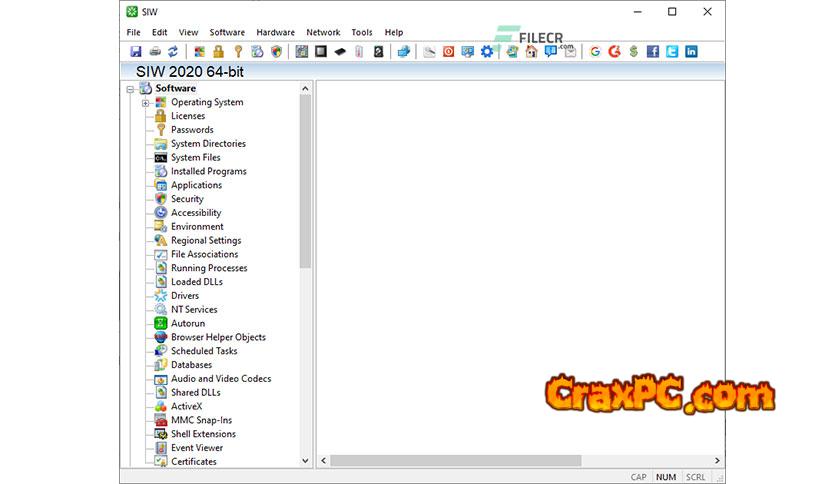The image size is (836, 484).
Task: Click the green dollar sign icon
Action: 633,51
